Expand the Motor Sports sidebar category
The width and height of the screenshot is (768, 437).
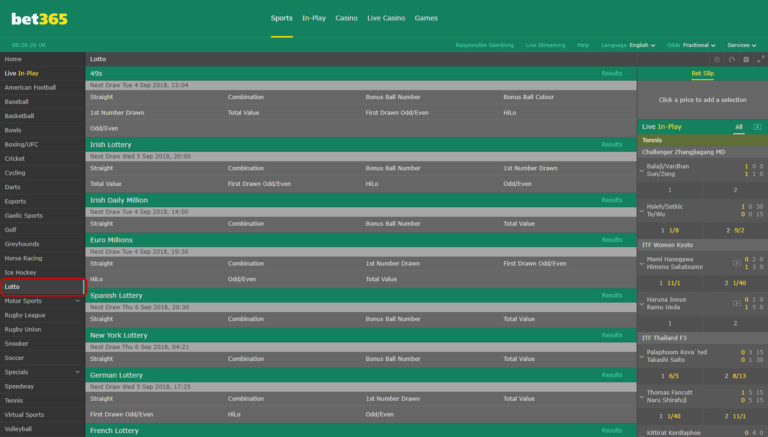tap(78, 300)
